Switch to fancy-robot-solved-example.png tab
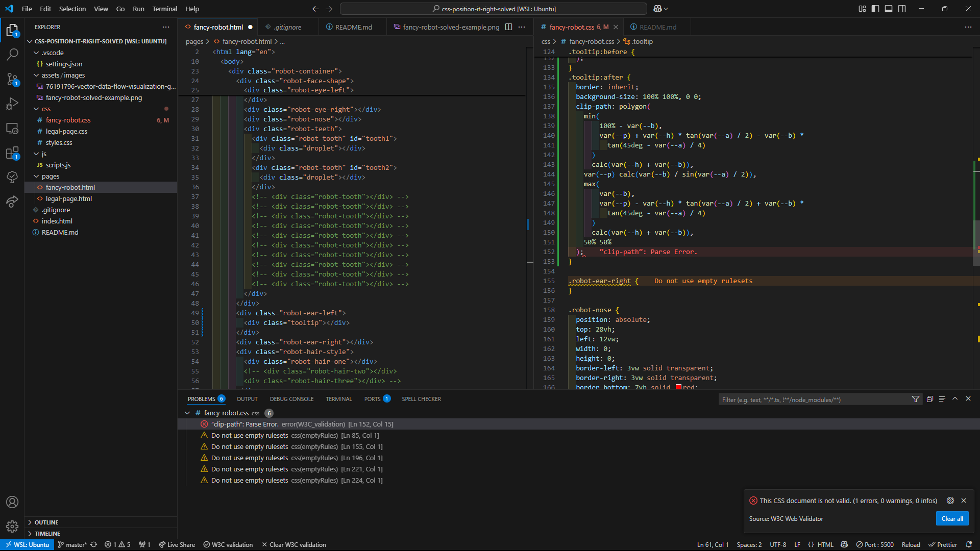 tap(450, 27)
